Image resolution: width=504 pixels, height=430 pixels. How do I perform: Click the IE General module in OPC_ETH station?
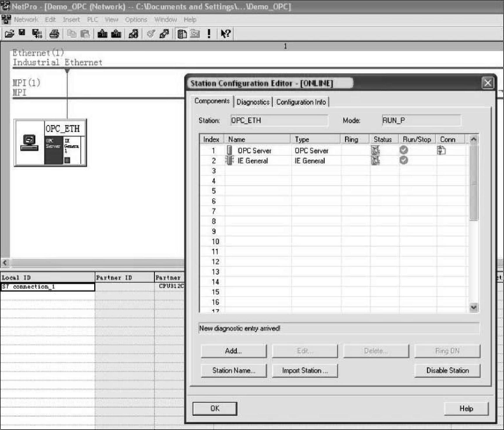coord(71,150)
